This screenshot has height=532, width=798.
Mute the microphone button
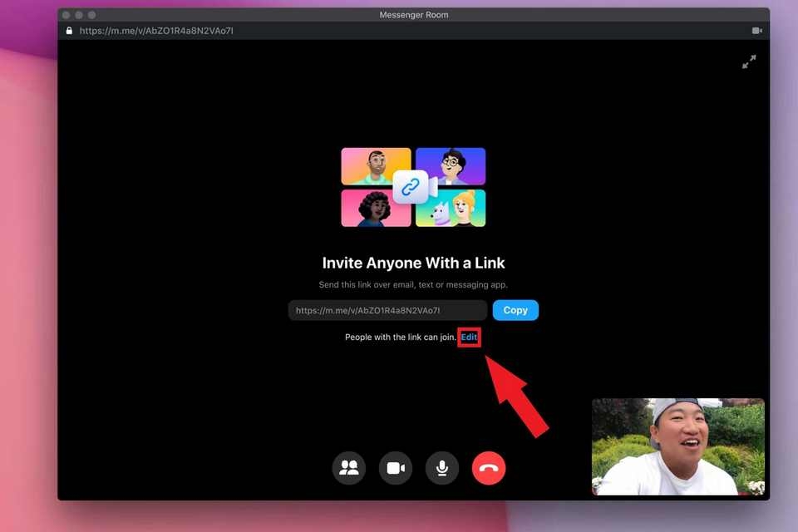(x=441, y=468)
